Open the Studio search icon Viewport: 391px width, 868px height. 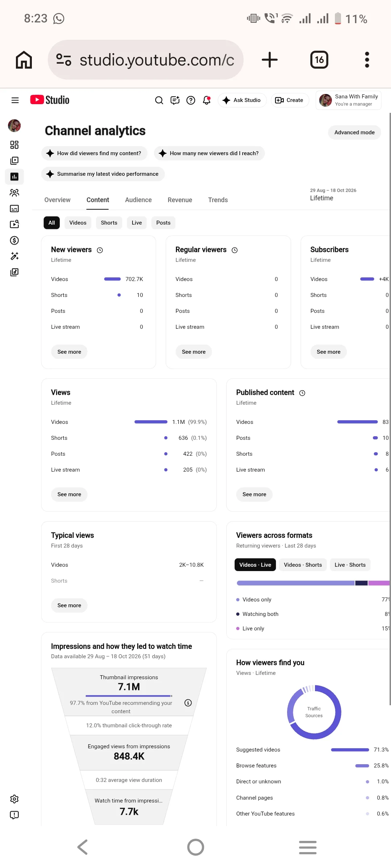tap(159, 100)
